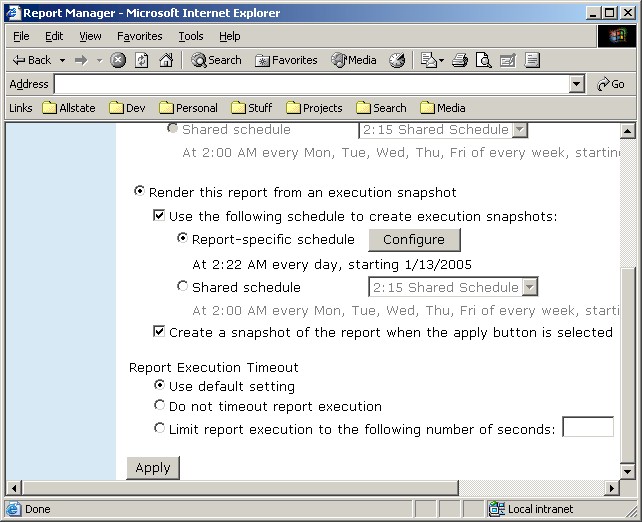Click the Configure schedule button

[414, 240]
